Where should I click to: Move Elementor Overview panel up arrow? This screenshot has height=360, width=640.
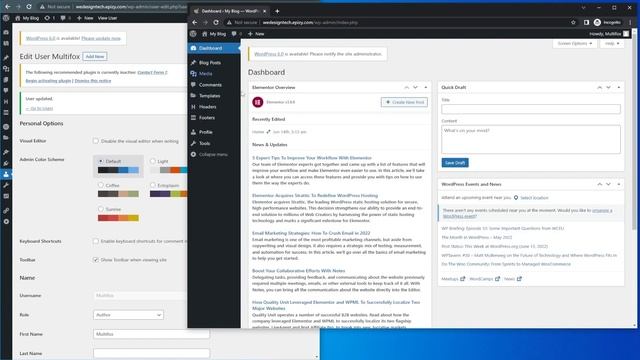(x=407, y=87)
